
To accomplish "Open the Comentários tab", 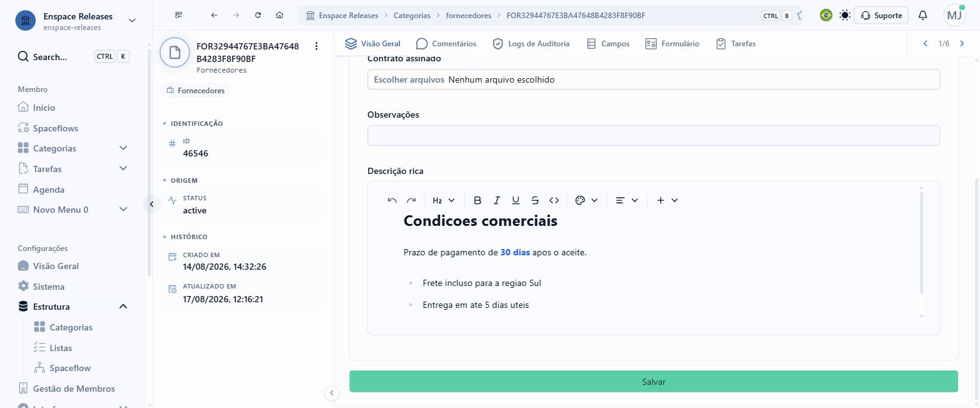I will pos(446,44).
